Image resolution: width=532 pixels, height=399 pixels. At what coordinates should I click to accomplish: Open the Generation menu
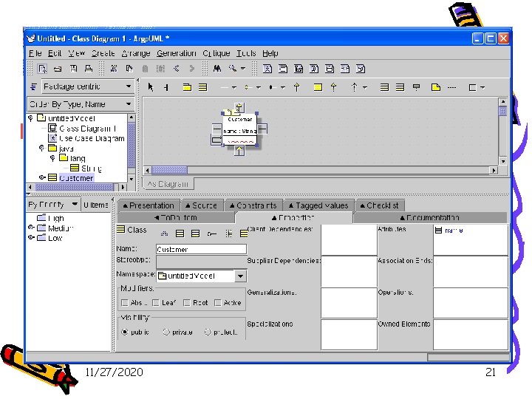tap(176, 53)
